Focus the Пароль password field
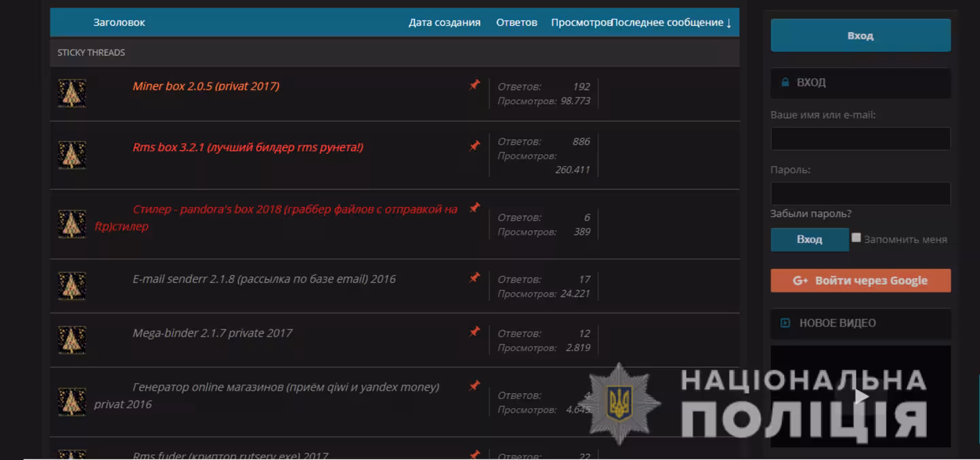Image resolution: width=980 pixels, height=460 pixels. click(860, 193)
